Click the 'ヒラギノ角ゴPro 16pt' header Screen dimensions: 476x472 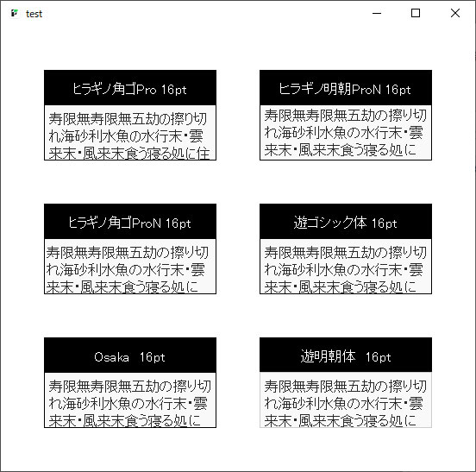(130, 88)
